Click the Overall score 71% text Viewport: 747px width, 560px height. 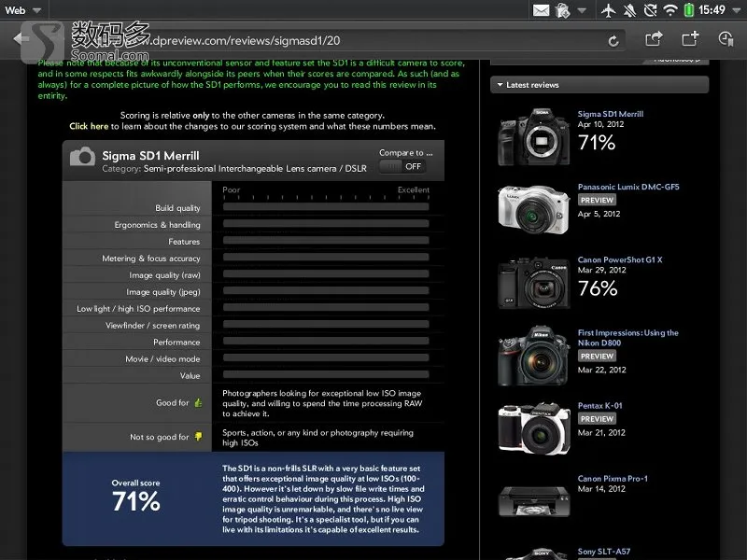pos(135,501)
